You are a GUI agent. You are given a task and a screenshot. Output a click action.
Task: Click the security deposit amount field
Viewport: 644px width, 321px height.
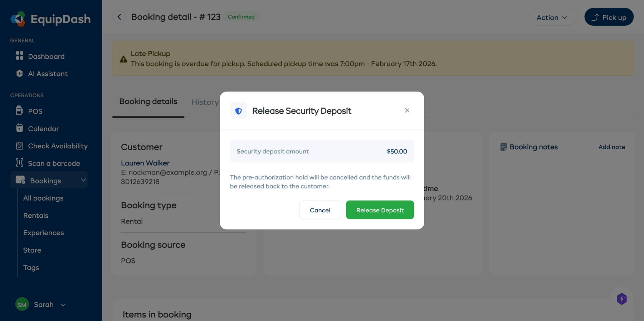(x=322, y=151)
